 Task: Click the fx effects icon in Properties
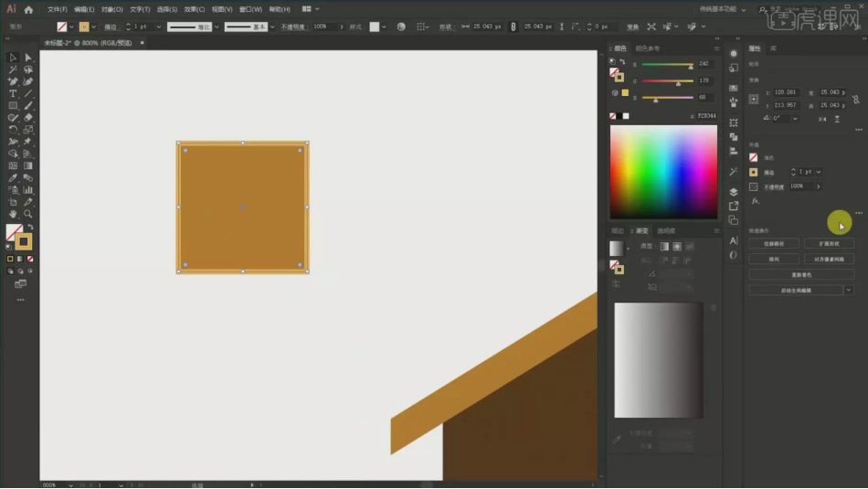click(755, 201)
